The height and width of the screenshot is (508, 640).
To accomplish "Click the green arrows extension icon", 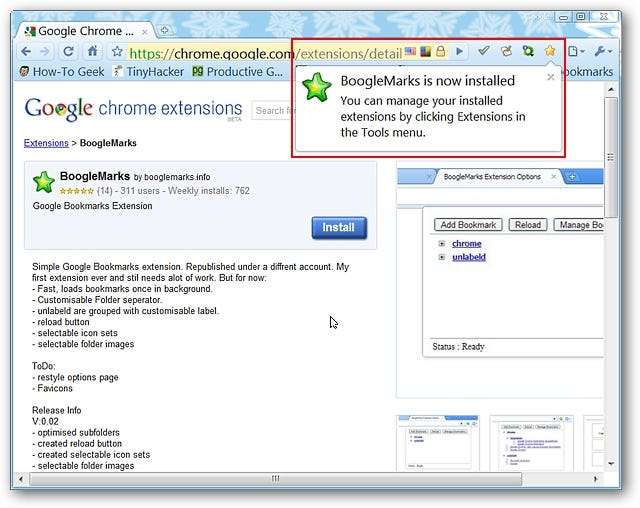I will (x=528, y=51).
